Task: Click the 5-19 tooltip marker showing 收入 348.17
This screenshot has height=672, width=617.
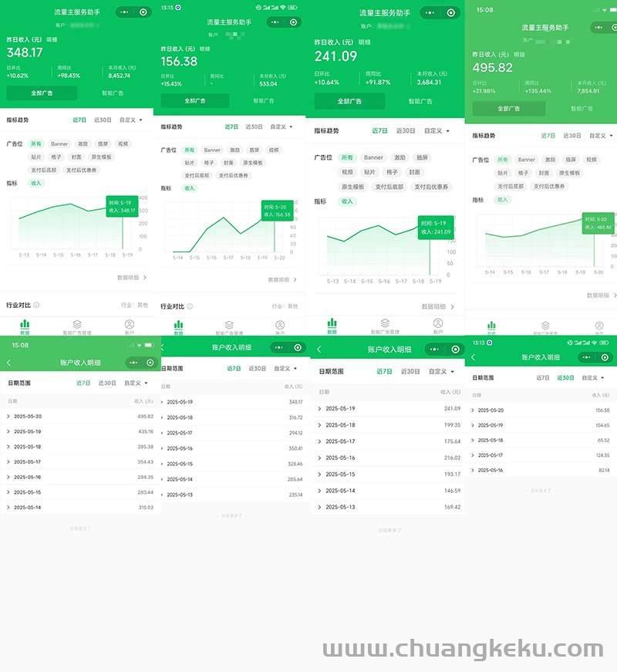Action: 122,206
